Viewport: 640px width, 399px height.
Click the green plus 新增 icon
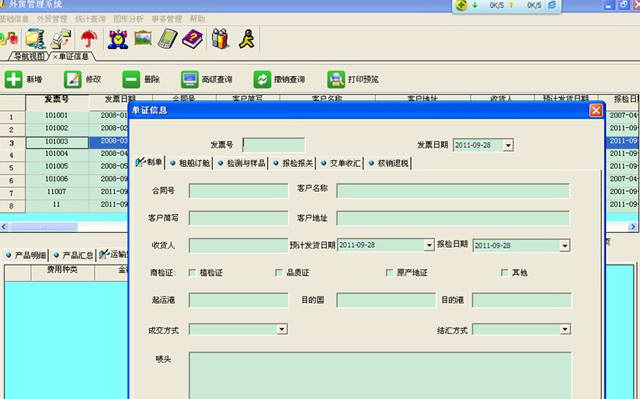(13, 79)
